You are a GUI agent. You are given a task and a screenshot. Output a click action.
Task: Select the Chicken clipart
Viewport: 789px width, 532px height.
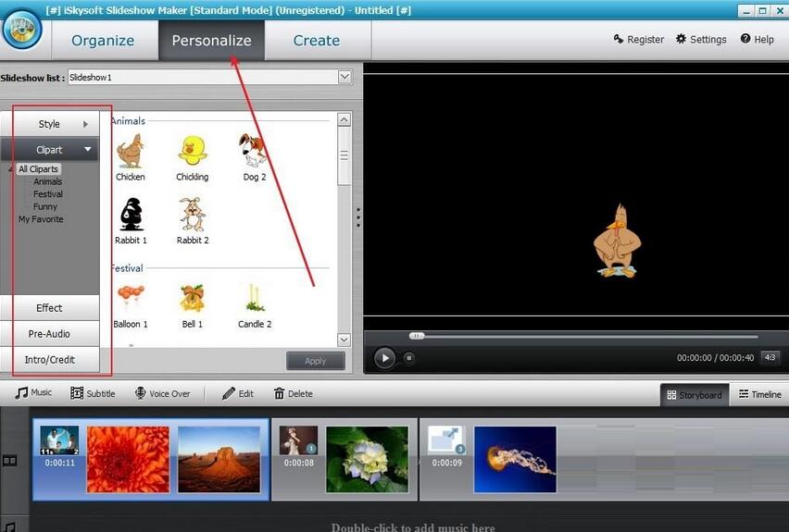[131, 157]
